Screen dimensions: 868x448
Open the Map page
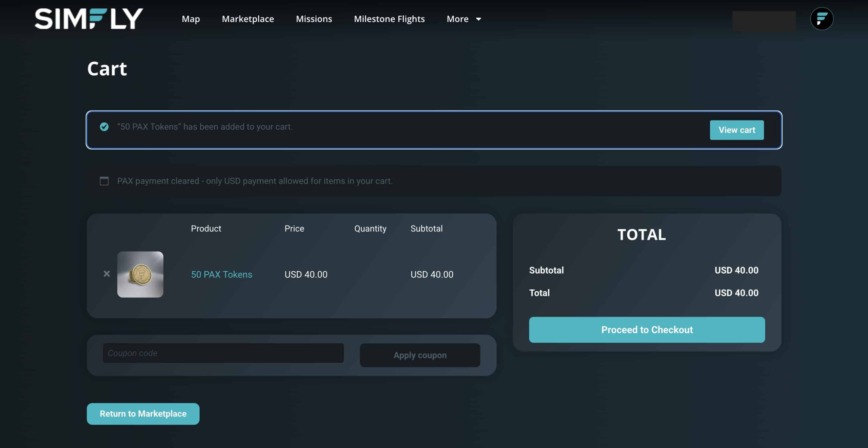coord(191,19)
